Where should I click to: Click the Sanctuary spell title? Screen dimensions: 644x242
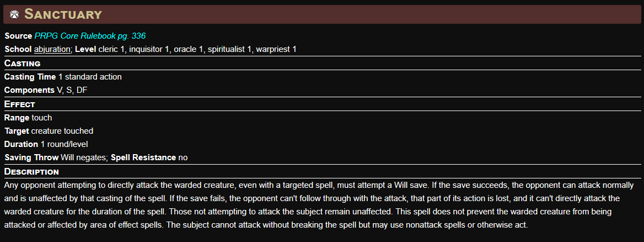(x=63, y=15)
